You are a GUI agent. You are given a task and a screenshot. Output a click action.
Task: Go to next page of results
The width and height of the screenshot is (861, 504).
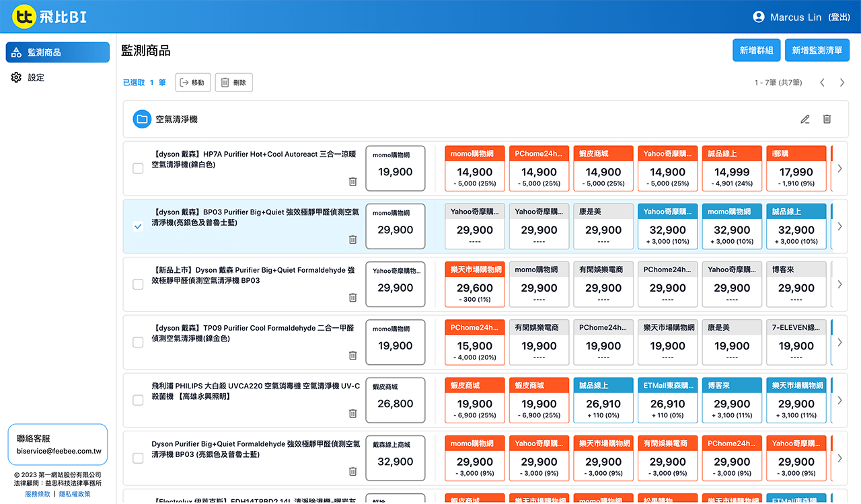pyautogui.click(x=842, y=83)
